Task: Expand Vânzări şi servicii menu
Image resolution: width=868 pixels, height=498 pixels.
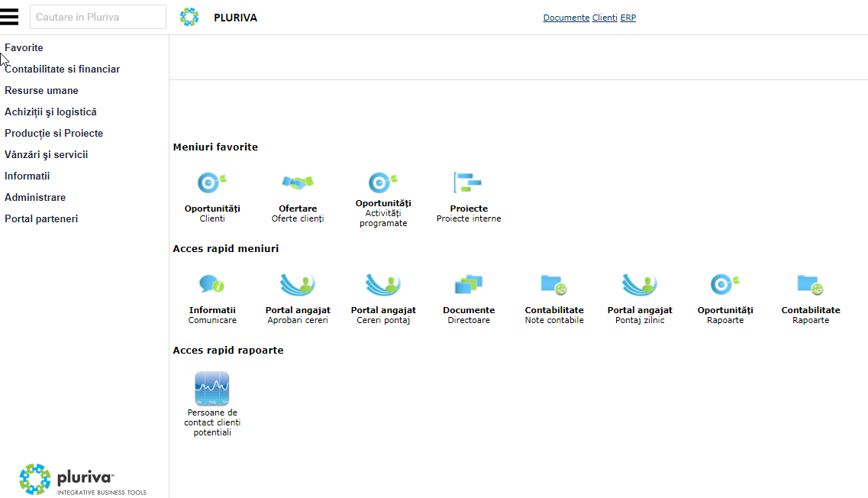Action: 47,154
